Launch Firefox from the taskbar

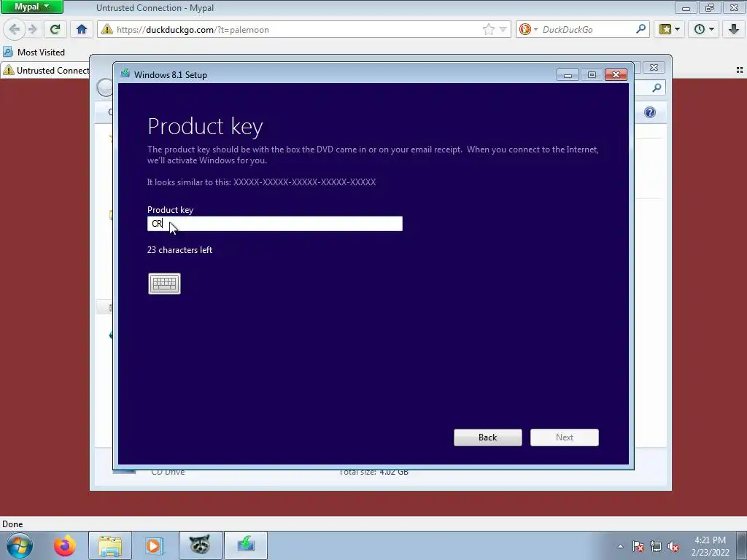65,545
